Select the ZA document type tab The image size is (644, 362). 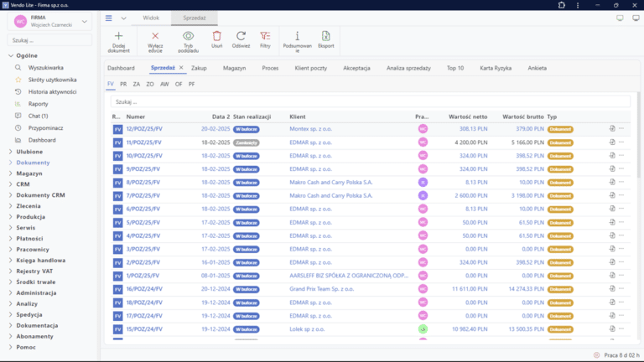(x=137, y=84)
